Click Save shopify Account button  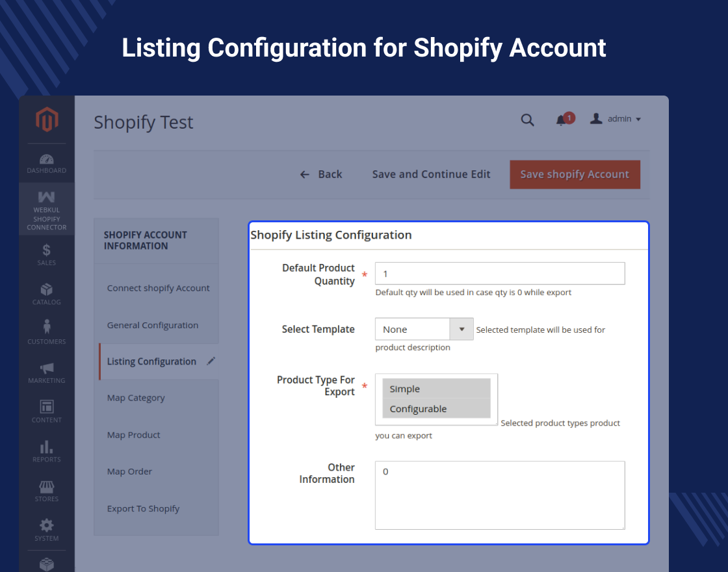click(575, 174)
